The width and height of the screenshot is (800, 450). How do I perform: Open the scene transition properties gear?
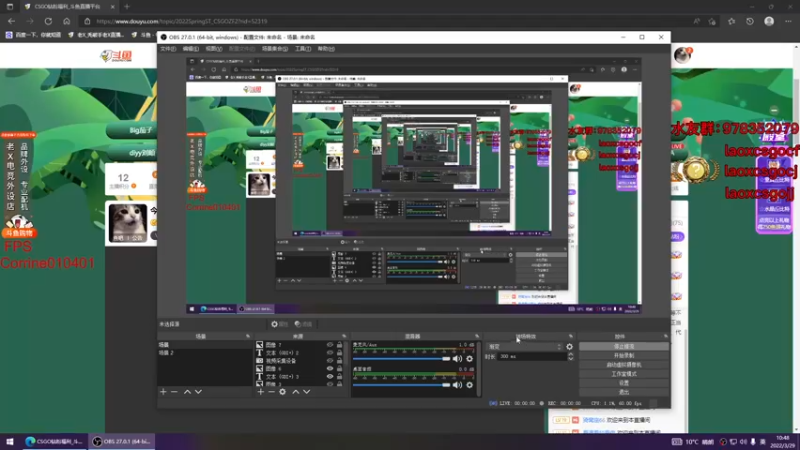[x=569, y=347]
